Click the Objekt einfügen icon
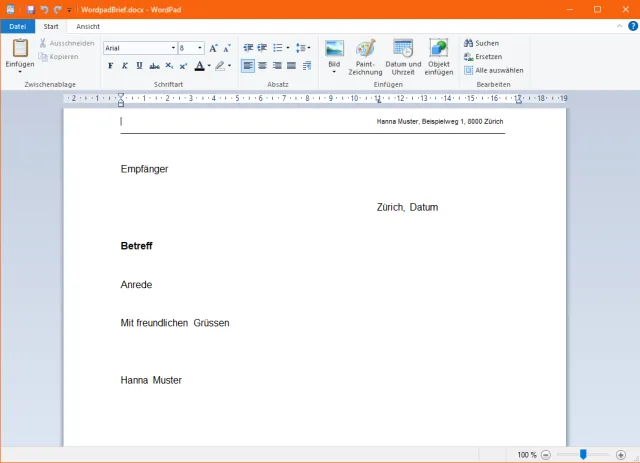Screen dimensions: 640x463 click(438, 49)
